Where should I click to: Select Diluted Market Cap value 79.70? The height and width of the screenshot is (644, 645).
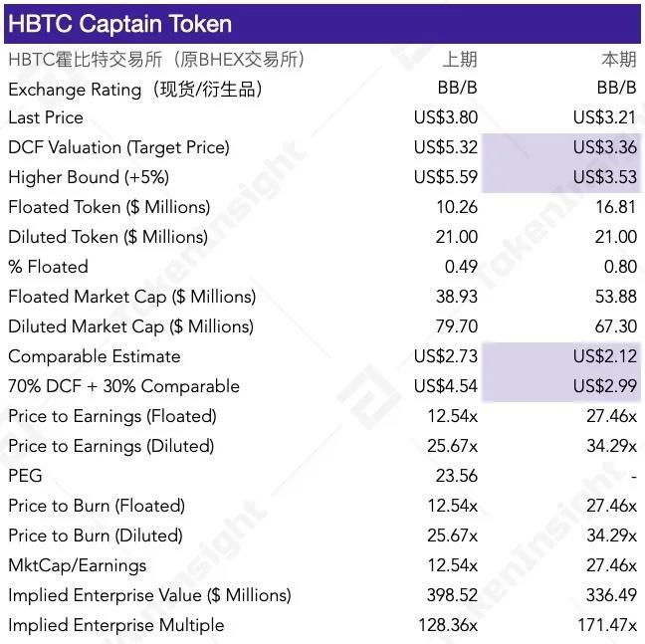point(456,326)
